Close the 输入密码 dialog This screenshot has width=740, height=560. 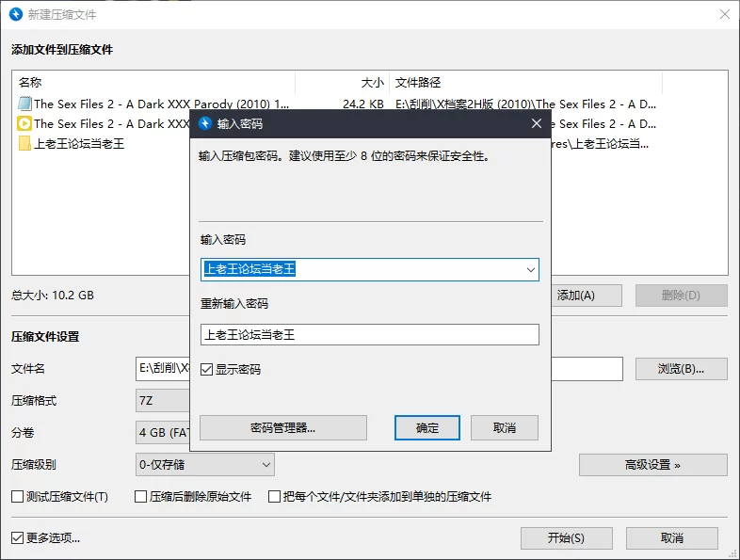point(536,123)
